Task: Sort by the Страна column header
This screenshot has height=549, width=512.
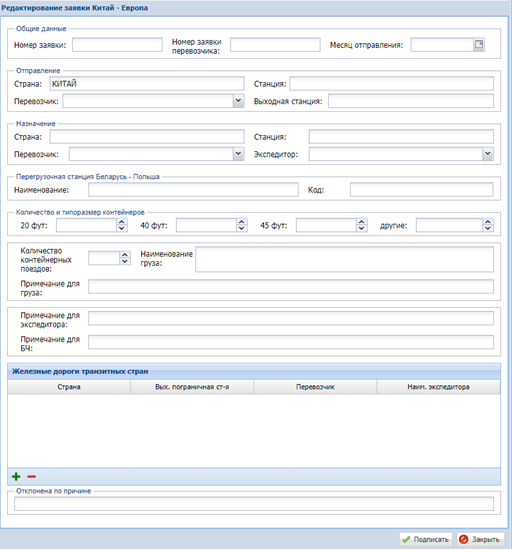Action: point(69,387)
